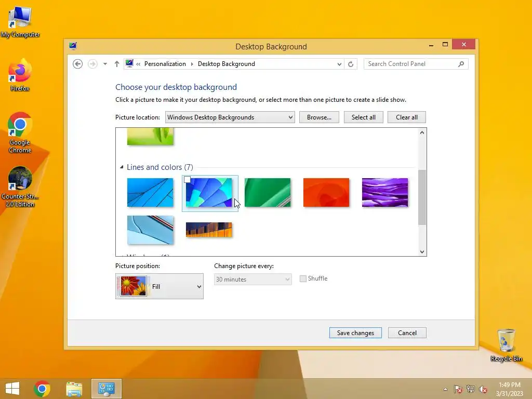The height and width of the screenshot is (399, 532).
Task: Open Counter-Strike 2.0 Edition shortcut
Action: (20, 187)
